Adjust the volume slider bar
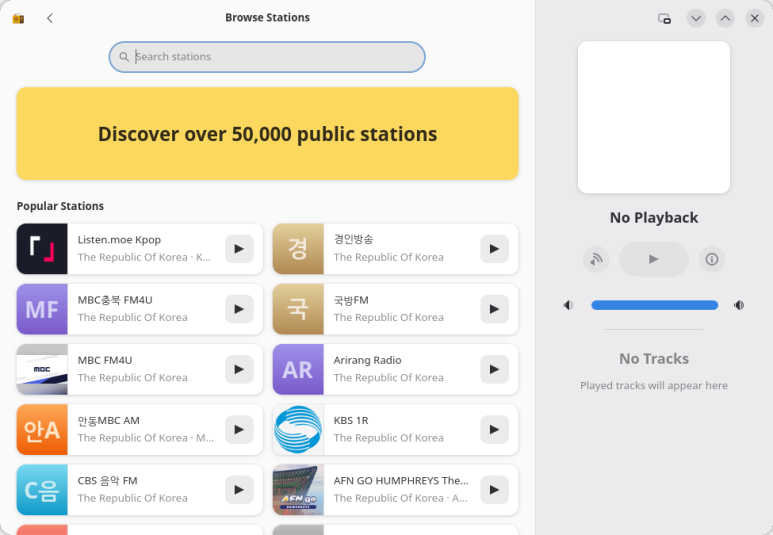The image size is (773, 535). click(654, 305)
